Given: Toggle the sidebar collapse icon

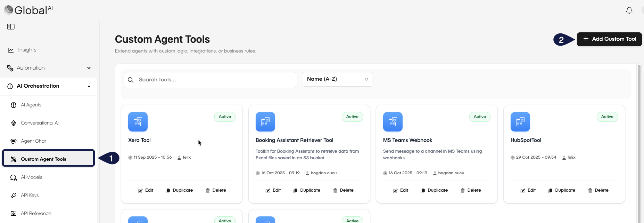Looking at the screenshot, I should pos(11,27).
